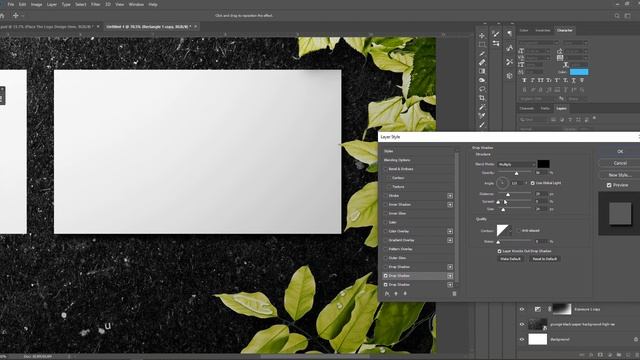Click the Inner Shadow plus icon
This screenshot has width=640, height=360.
(450, 204)
